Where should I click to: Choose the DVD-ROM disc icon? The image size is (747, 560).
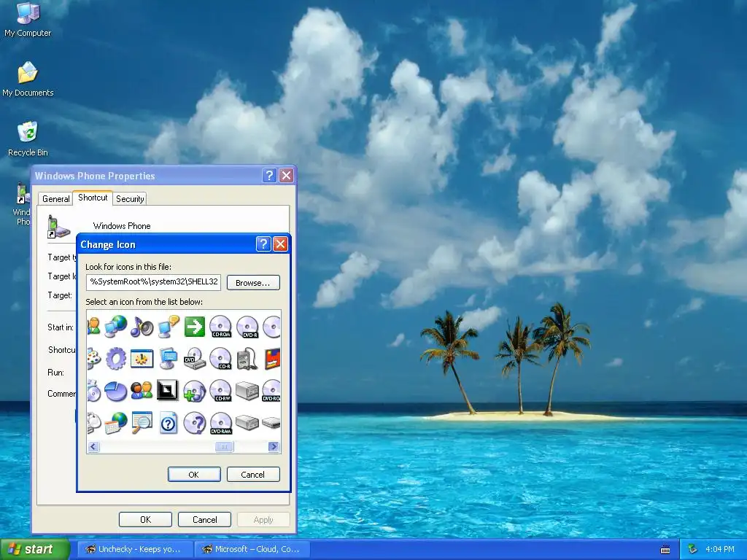[x=271, y=391]
